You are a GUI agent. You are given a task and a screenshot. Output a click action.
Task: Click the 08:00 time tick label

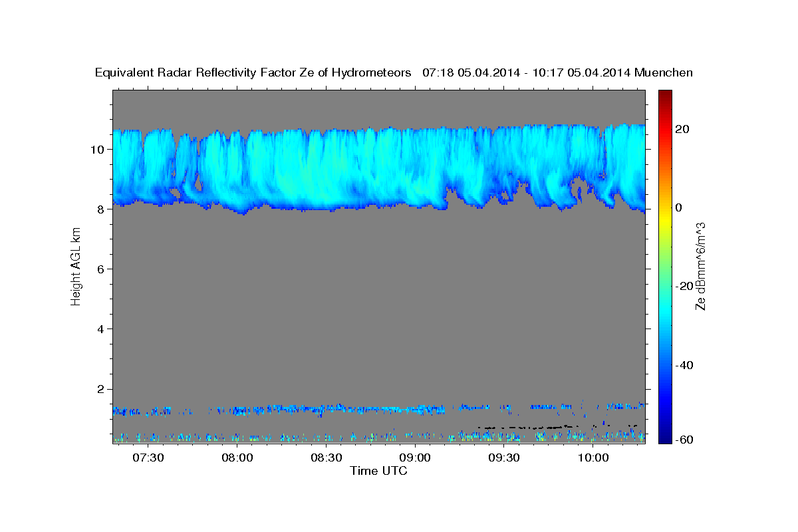(x=237, y=458)
